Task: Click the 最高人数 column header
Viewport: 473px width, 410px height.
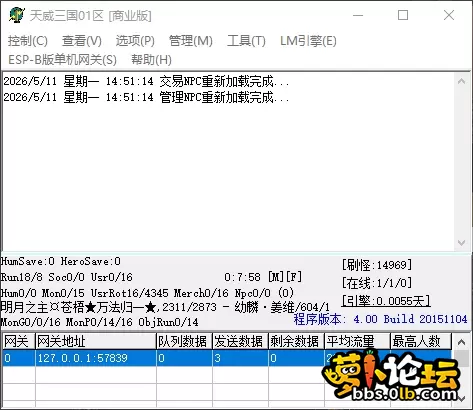Action: coord(421,341)
